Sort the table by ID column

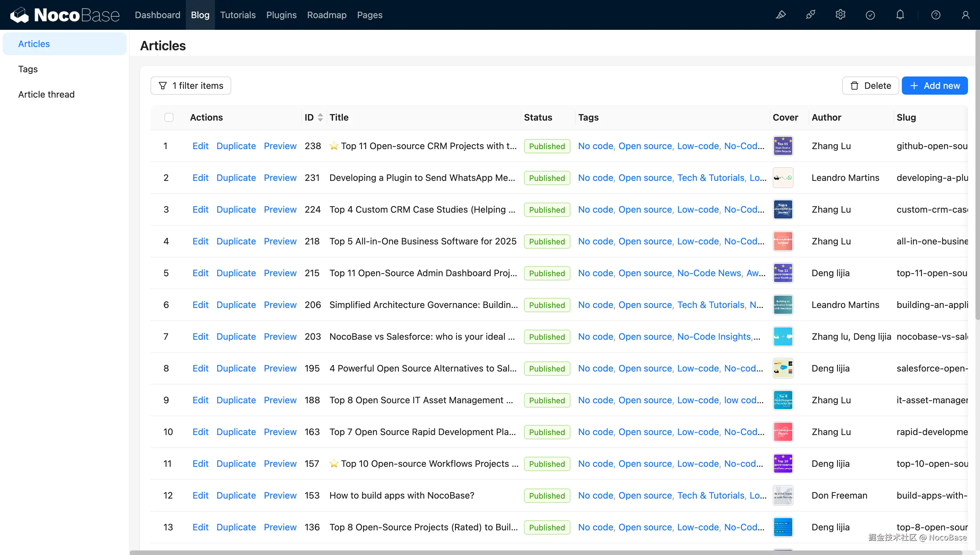click(320, 117)
